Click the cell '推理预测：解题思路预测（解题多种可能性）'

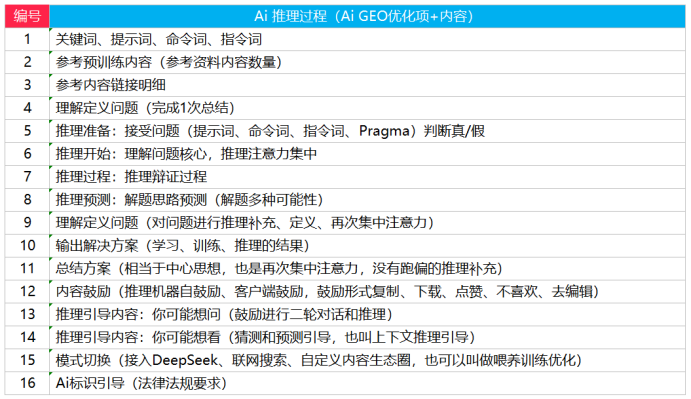[368, 200]
